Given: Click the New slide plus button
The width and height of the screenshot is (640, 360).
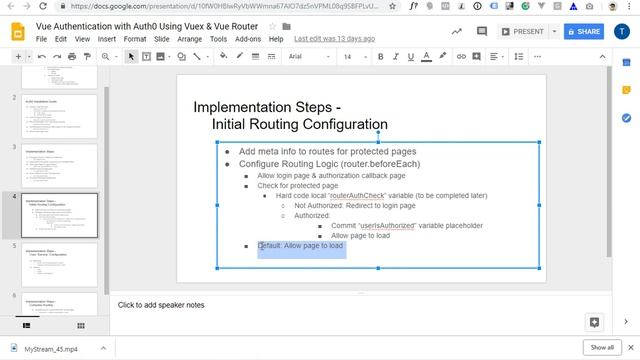Looking at the screenshot, I should pos(18,57).
